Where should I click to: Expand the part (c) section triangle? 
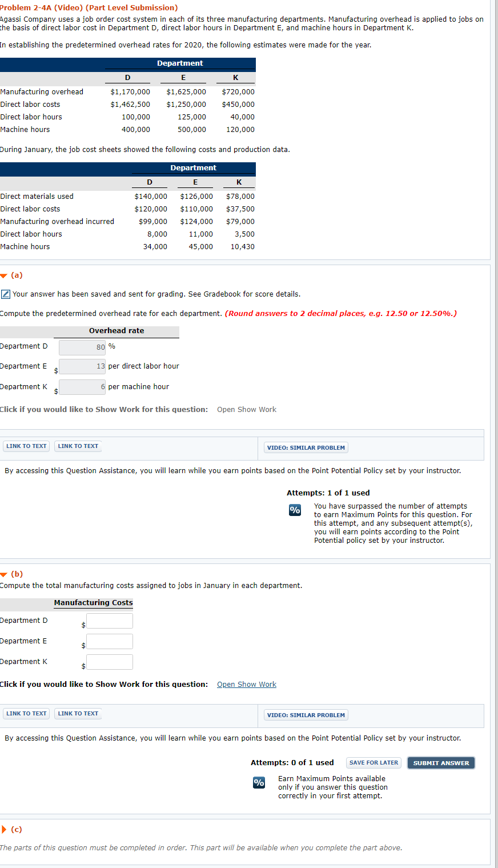(x=5, y=829)
